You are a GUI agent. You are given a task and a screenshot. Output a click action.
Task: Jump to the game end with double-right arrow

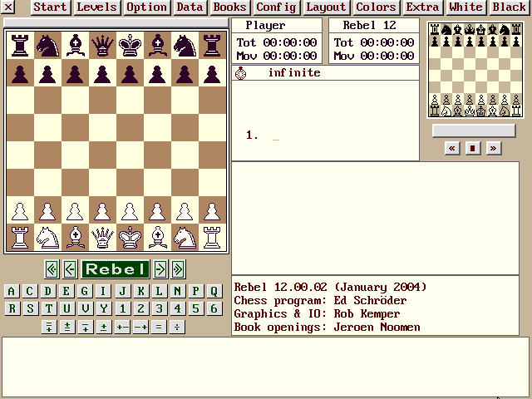[x=179, y=269]
